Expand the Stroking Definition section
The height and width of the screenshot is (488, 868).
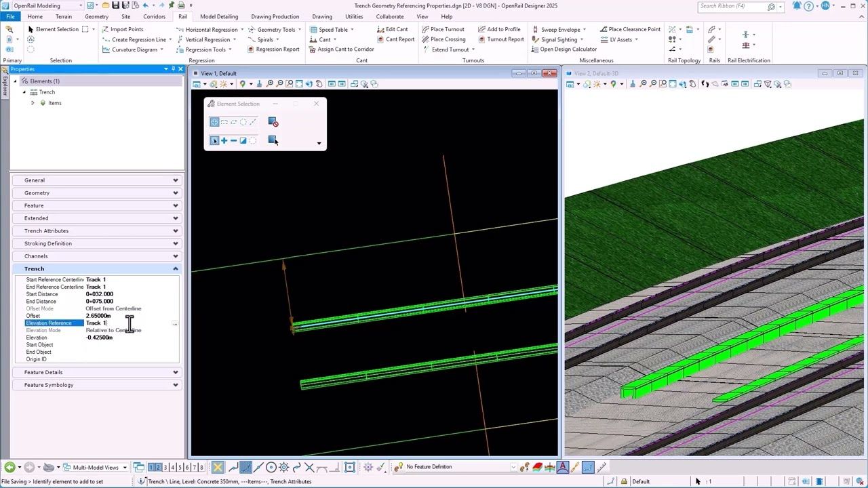[96, 243]
